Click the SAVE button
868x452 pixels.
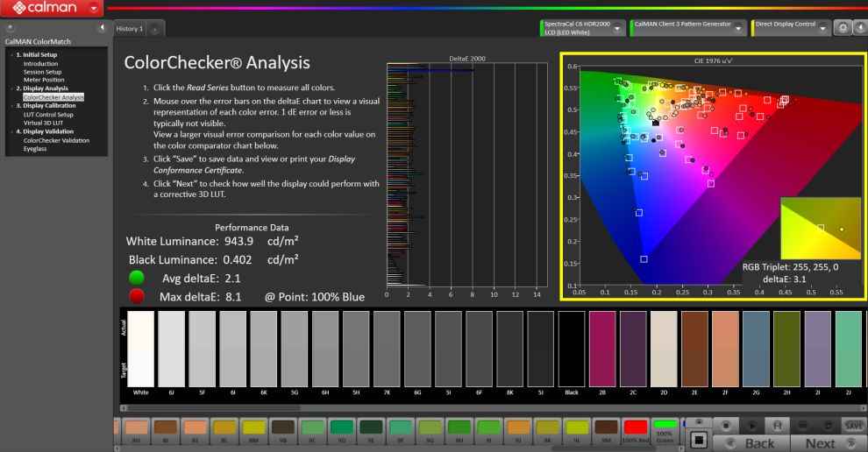(x=854, y=426)
